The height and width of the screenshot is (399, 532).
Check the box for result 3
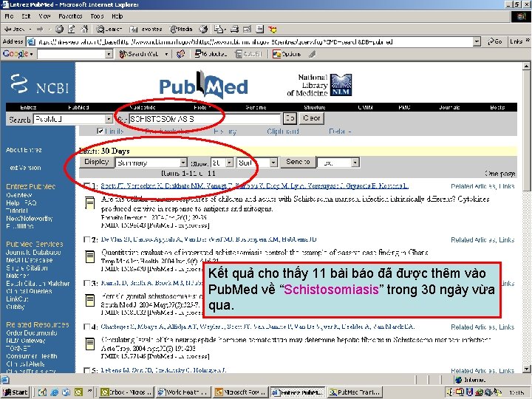[87, 283]
